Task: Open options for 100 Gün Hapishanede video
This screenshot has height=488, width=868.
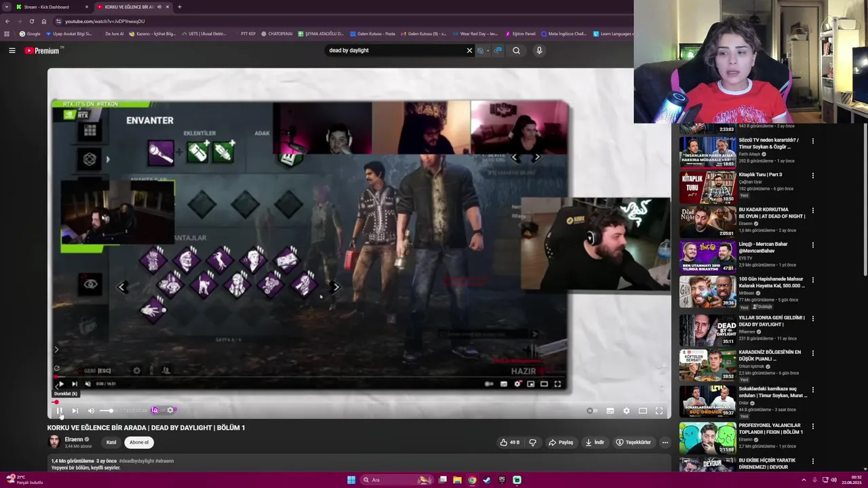Action: pyautogui.click(x=812, y=280)
